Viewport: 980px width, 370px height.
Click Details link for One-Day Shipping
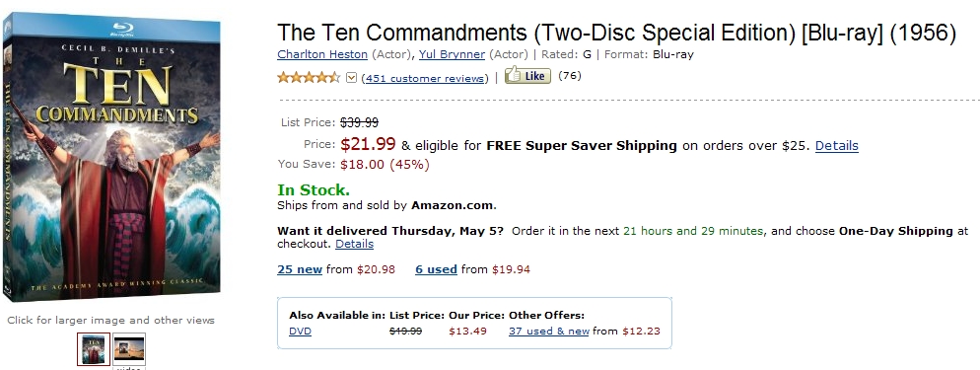[354, 244]
